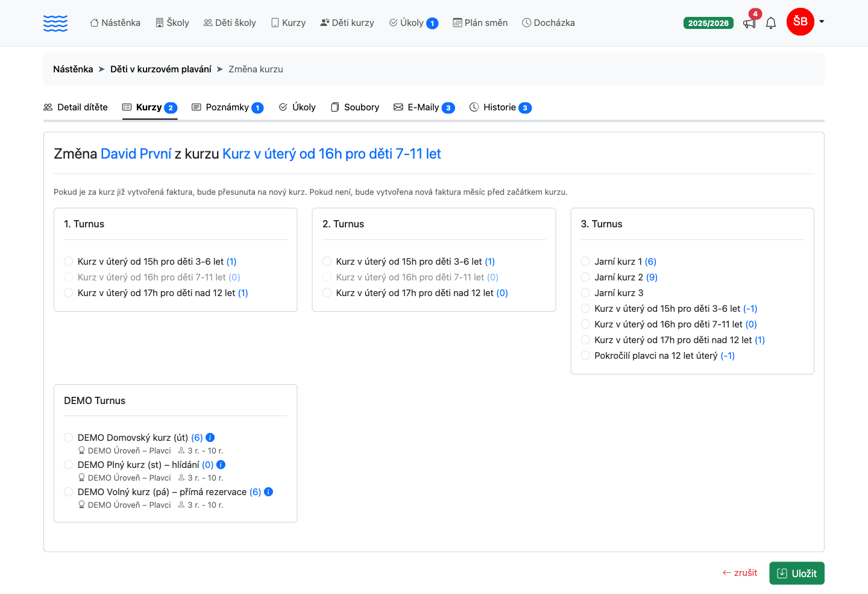Screen dimensions: 868x594
Task: Switch to the Soubory tab
Action: pyautogui.click(x=355, y=107)
